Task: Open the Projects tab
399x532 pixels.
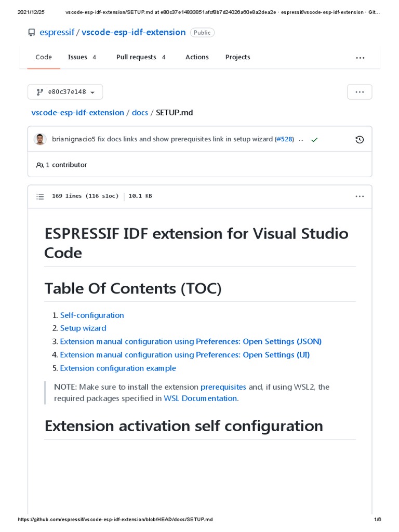Action: [237, 57]
